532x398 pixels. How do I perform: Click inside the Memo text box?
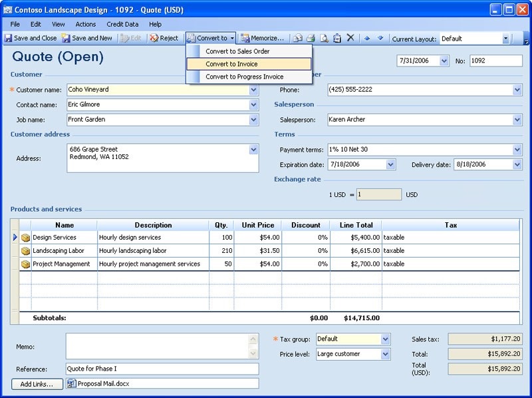(x=158, y=346)
